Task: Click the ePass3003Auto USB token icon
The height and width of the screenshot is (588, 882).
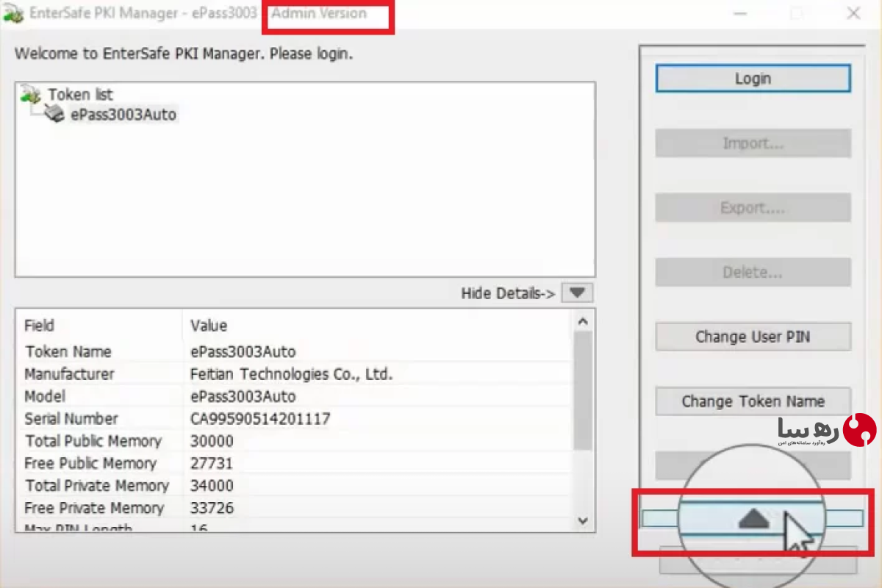Action: (55, 114)
